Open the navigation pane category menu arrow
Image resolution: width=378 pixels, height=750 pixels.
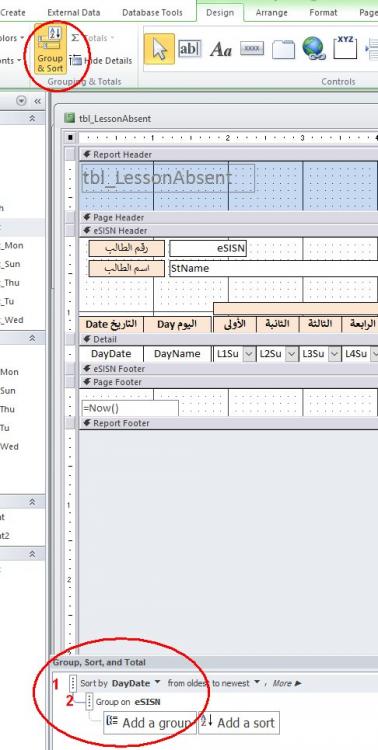(21, 101)
